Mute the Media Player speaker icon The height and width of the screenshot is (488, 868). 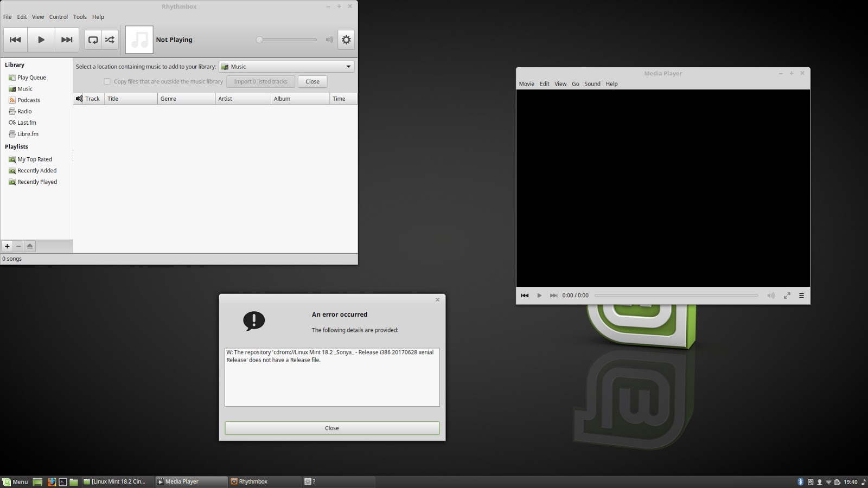tap(770, 296)
